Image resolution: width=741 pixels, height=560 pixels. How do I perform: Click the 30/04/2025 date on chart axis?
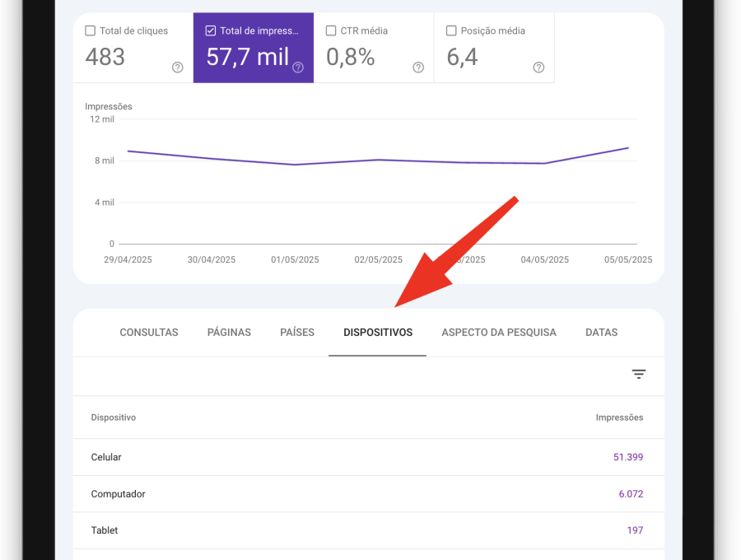(x=212, y=259)
